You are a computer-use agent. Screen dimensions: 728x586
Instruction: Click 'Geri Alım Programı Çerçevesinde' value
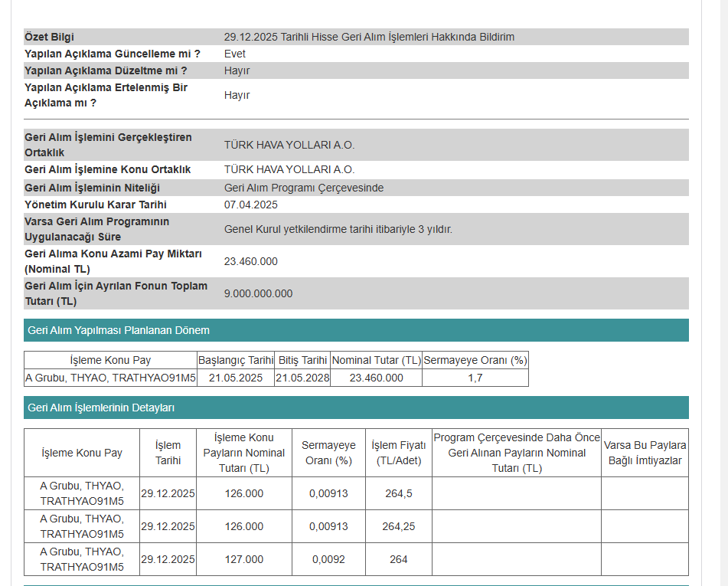304,188
